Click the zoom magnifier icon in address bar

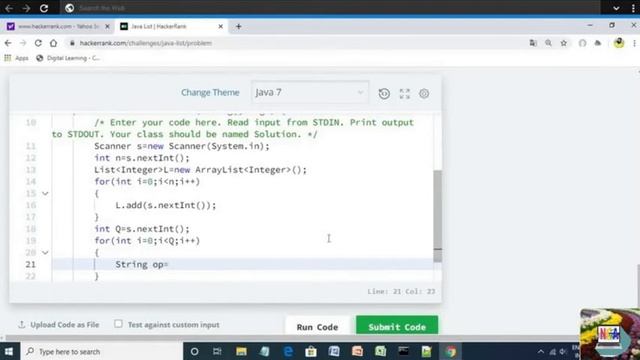[548, 43]
